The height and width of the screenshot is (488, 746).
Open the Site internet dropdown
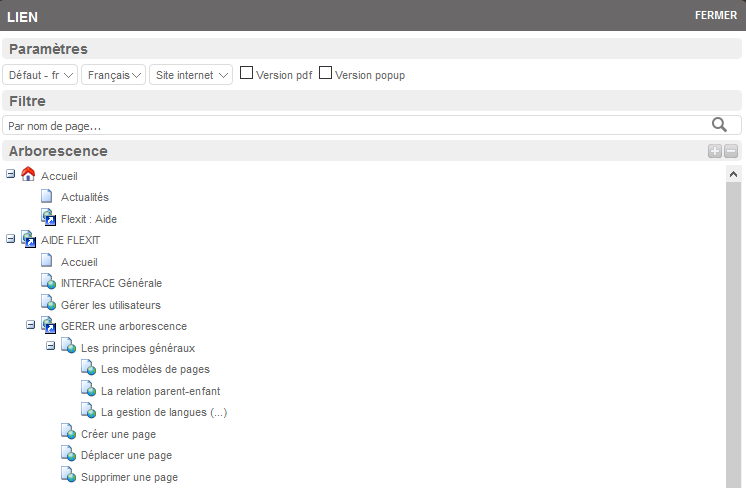coord(190,75)
